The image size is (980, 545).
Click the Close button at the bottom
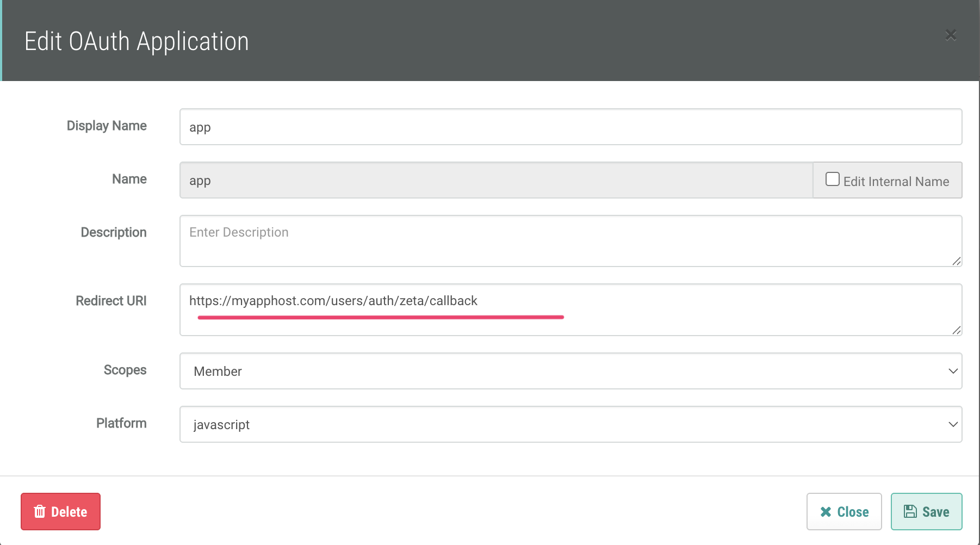843,511
